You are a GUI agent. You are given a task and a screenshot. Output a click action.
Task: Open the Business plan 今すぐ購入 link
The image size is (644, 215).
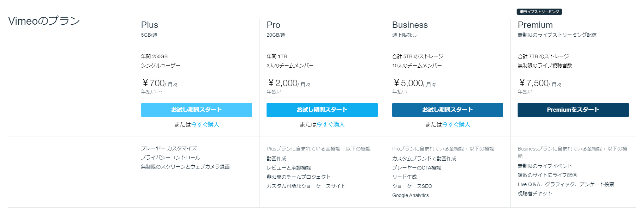[x=456, y=124]
